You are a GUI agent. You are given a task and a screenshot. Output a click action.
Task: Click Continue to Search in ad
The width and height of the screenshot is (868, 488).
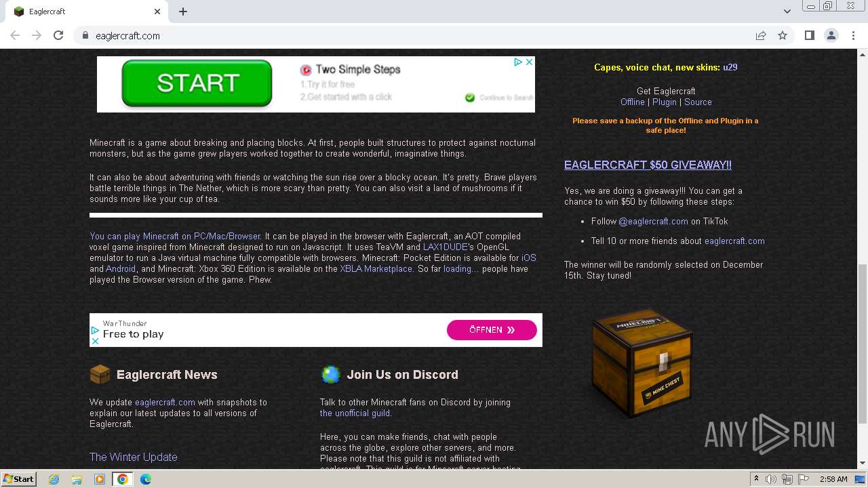[500, 98]
